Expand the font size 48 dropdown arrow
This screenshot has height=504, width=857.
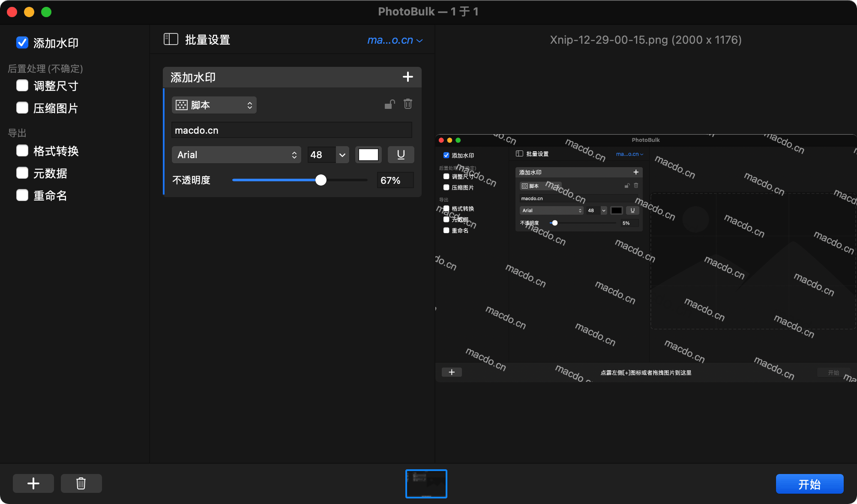pyautogui.click(x=342, y=155)
